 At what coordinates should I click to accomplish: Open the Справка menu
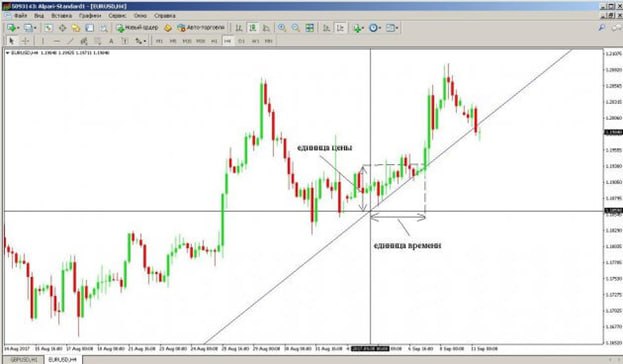[164, 16]
